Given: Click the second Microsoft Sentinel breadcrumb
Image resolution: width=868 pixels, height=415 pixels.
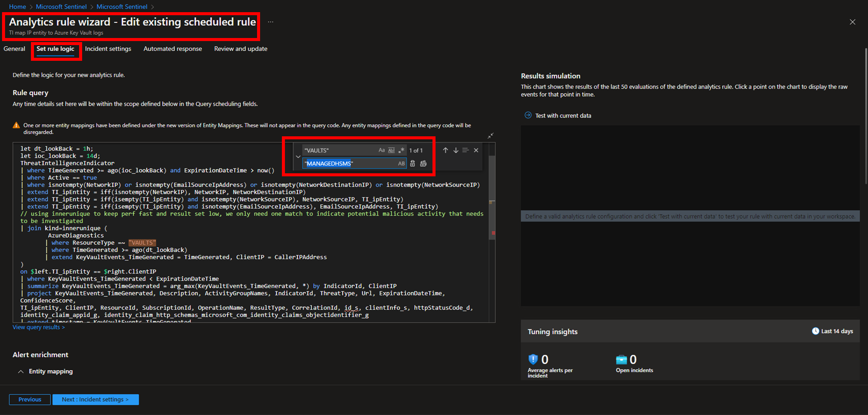Looking at the screenshot, I should click(122, 7).
